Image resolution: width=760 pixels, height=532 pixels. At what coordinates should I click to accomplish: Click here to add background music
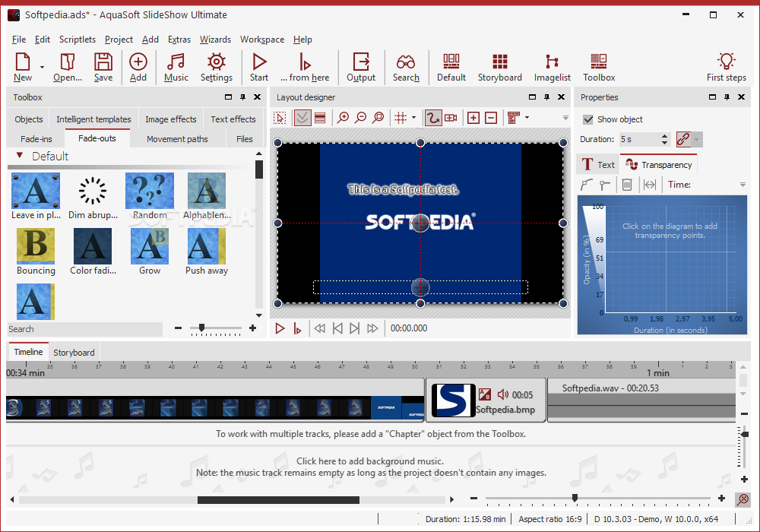point(370,461)
